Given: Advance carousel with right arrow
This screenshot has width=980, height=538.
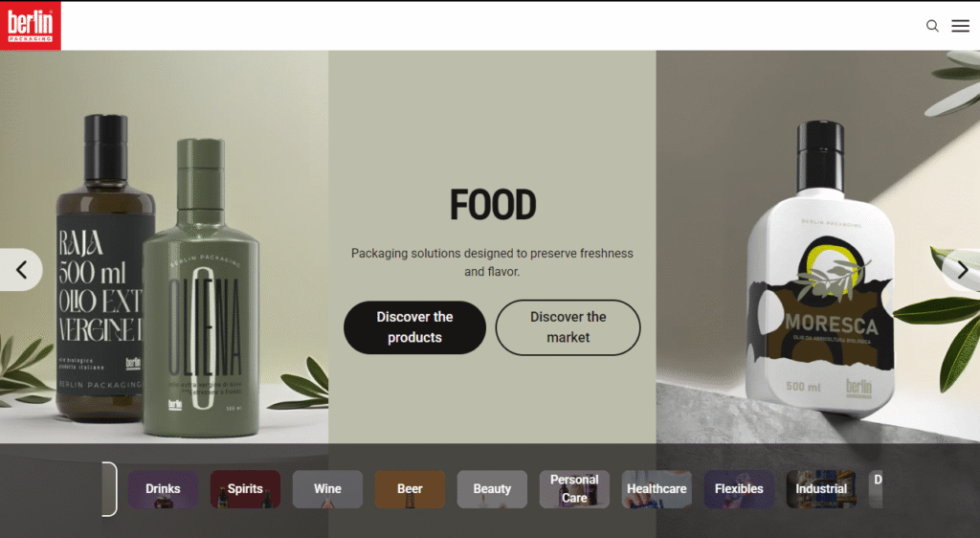Looking at the screenshot, I should (x=962, y=270).
